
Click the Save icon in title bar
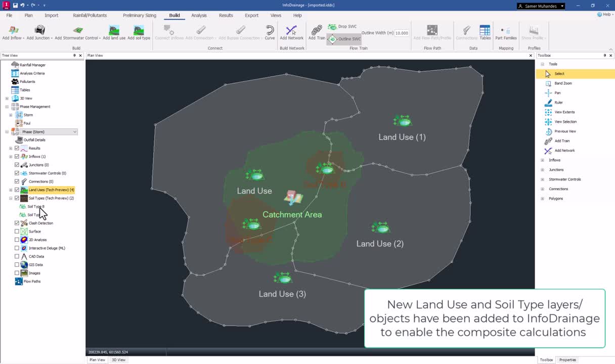[x=15, y=5]
